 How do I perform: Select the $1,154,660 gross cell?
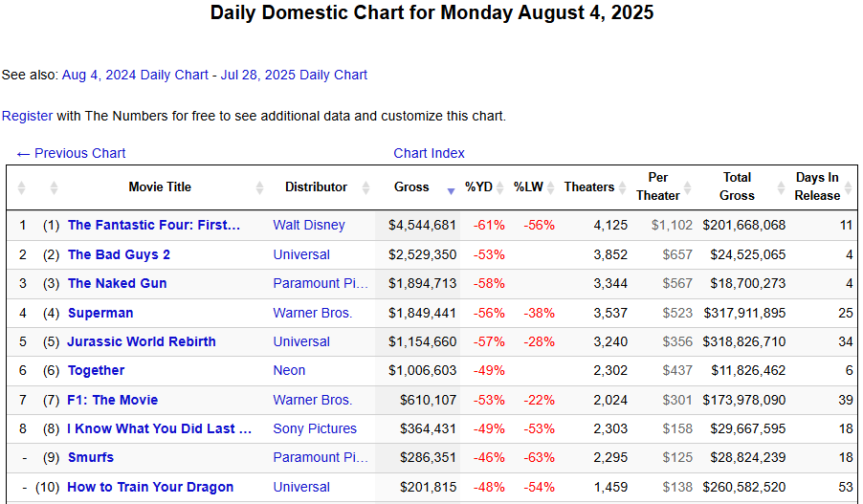[x=422, y=341]
